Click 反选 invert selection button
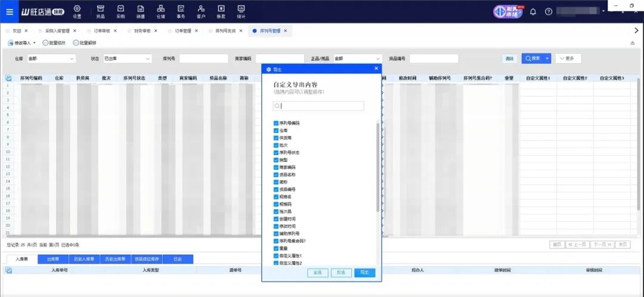Viewport: 644px width, 297px height. [341, 273]
